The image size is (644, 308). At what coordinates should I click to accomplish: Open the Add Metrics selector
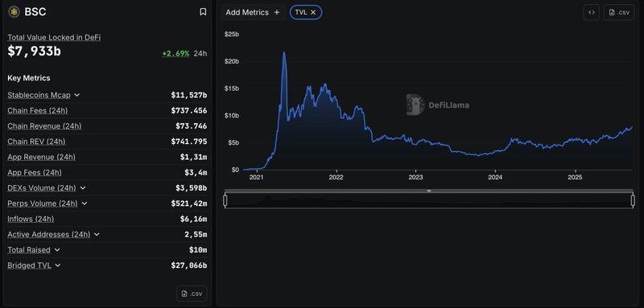point(253,12)
